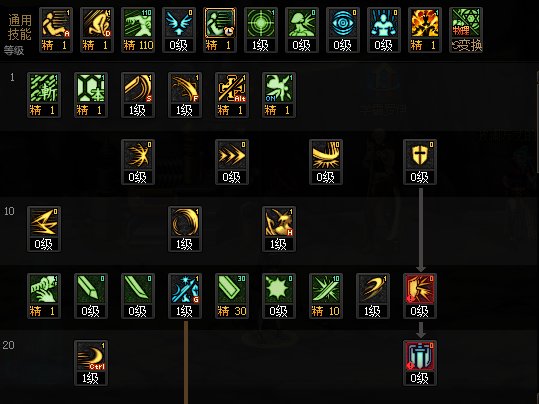Click the physical conversion 变换 skill
Screen dimensions: 539x404
466,30
